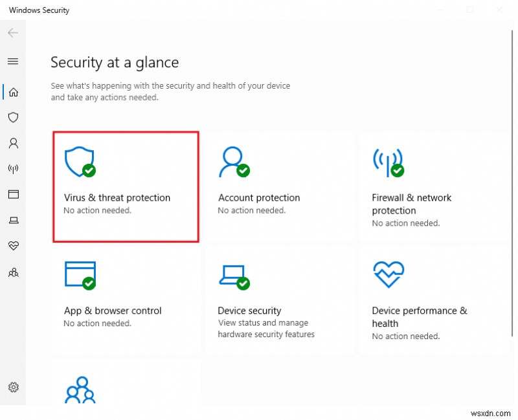Open Settings gear icon

(13, 387)
